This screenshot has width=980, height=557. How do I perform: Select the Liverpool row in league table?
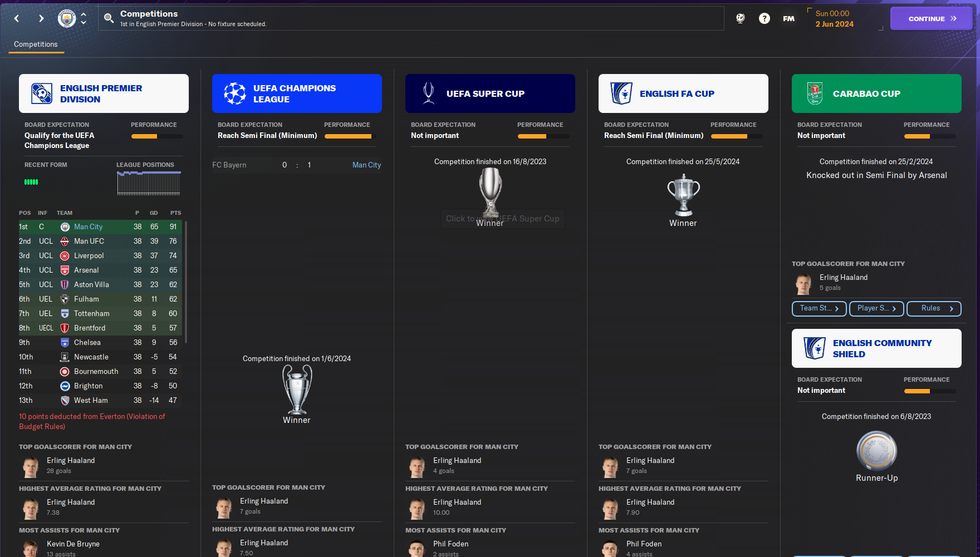(x=100, y=256)
